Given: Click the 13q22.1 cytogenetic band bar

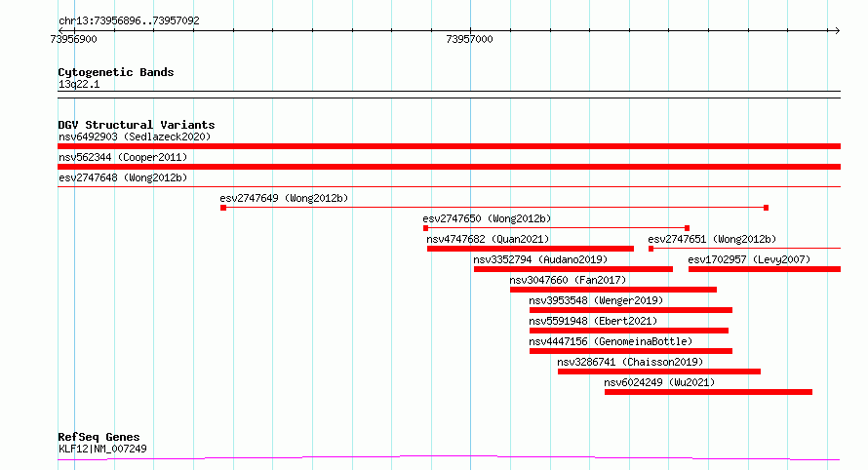Looking at the screenshot, I should point(449,95).
